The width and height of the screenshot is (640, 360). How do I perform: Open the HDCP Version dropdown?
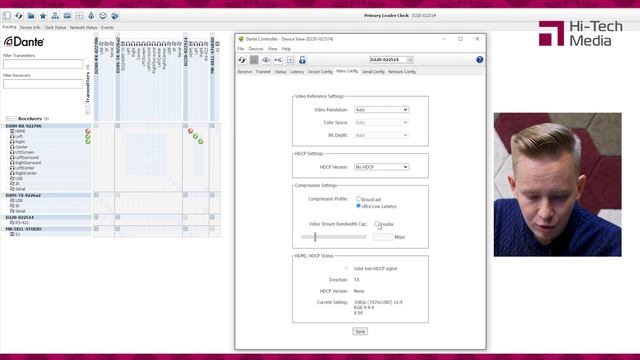pos(381,167)
